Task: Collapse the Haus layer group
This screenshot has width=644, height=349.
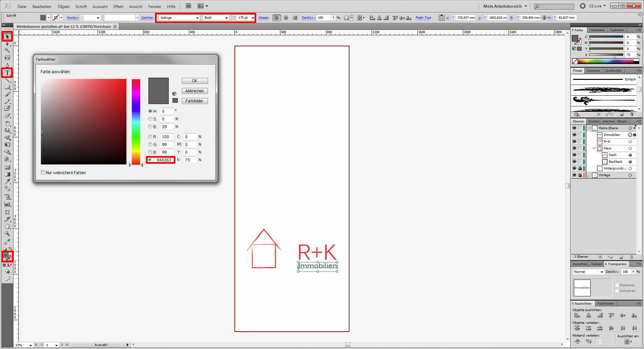Action: click(594, 148)
